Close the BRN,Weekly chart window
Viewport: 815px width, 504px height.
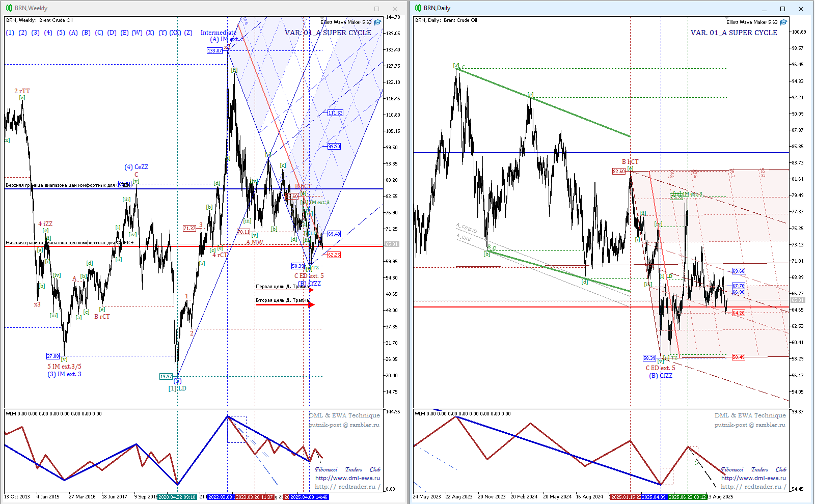pos(395,9)
